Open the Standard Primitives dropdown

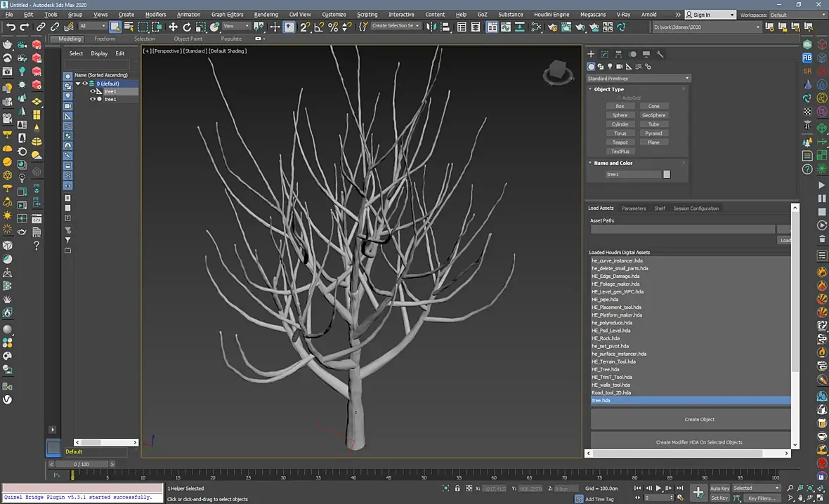[x=638, y=79]
